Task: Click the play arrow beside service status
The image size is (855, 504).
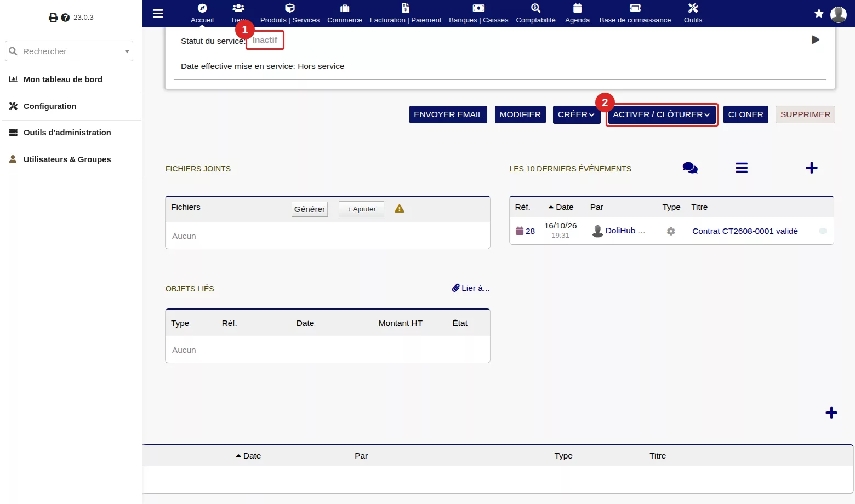Action: pos(816,39)
